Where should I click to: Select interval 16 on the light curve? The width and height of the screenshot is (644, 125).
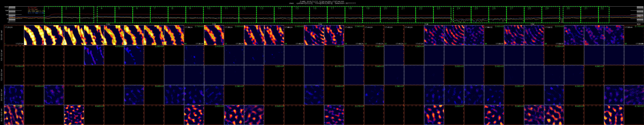click(315, 8)
